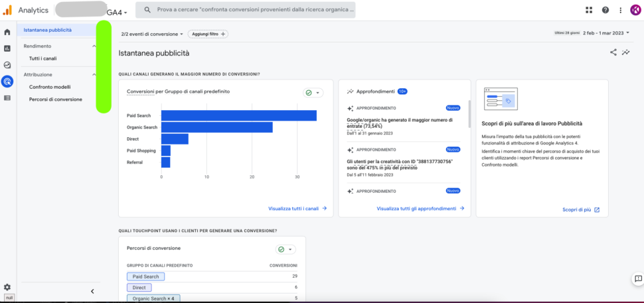Click the Referral bar in chart

pyautogui.click(x=165, y=162)
